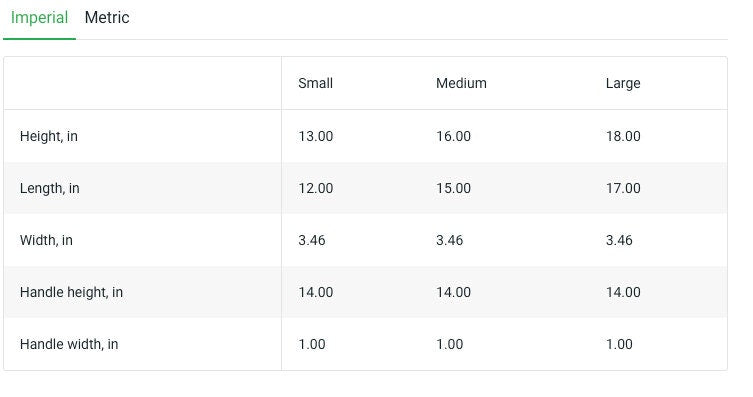Click Small length value 12.00
This screenshot has width=753, height=397.
click(x=316, y=188)
